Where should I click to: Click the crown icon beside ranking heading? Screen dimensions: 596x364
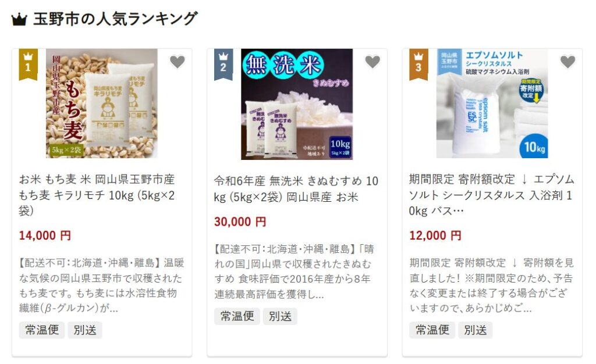(19, 19)
